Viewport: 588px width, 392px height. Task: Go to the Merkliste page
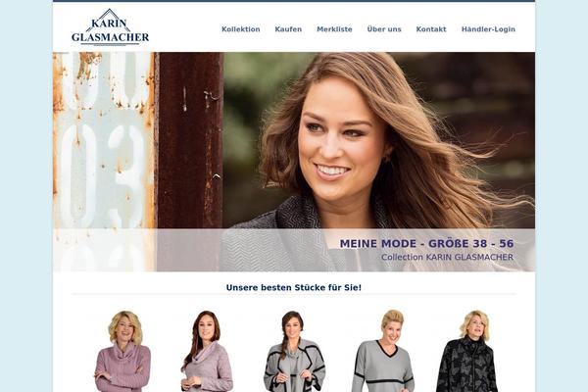tap(334, 29)
